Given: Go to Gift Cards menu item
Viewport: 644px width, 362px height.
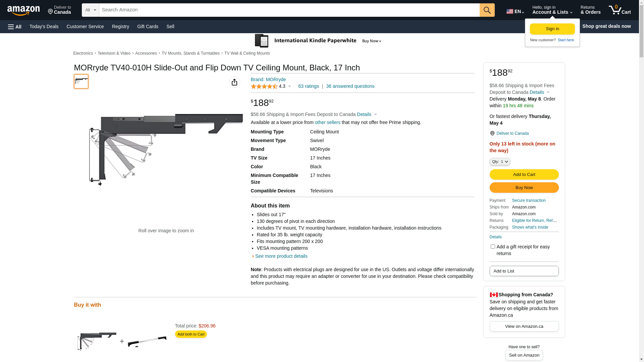Looking at the screenshot, I should coord(148,26).
